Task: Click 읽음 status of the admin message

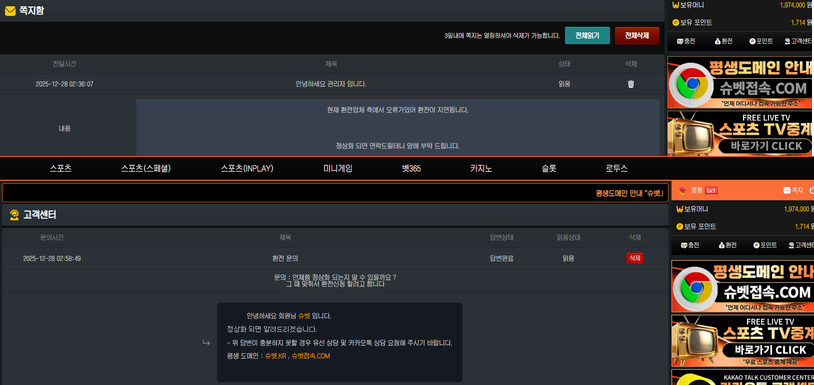Action: [564, 84]
